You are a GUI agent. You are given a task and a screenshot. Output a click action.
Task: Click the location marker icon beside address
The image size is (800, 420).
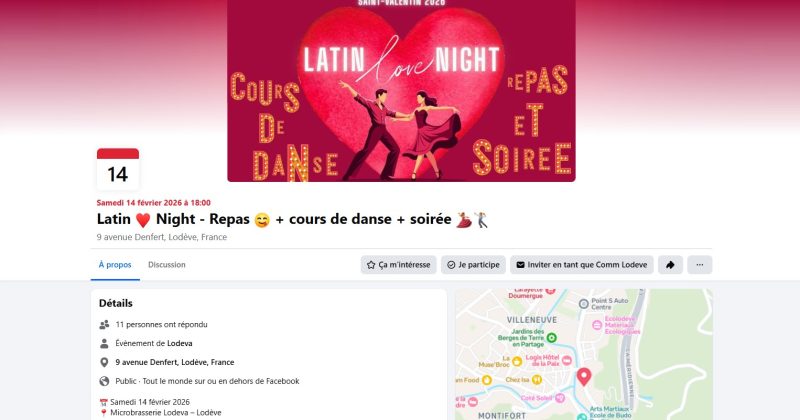click(x=104, y=362)
